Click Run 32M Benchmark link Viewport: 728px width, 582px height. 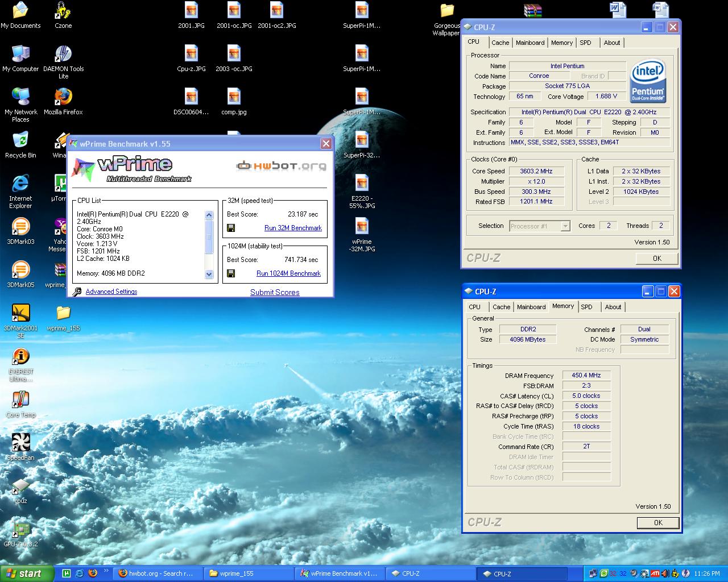(293, 228)
